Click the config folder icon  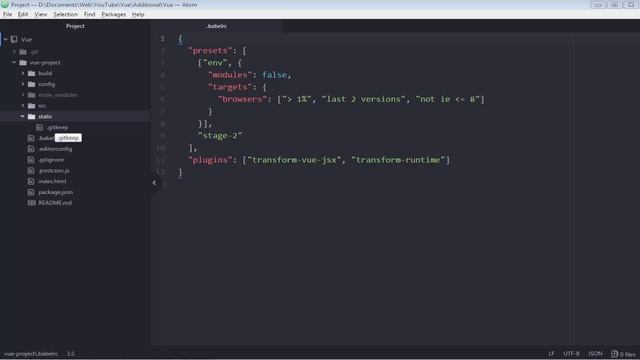tap(31, 84)
